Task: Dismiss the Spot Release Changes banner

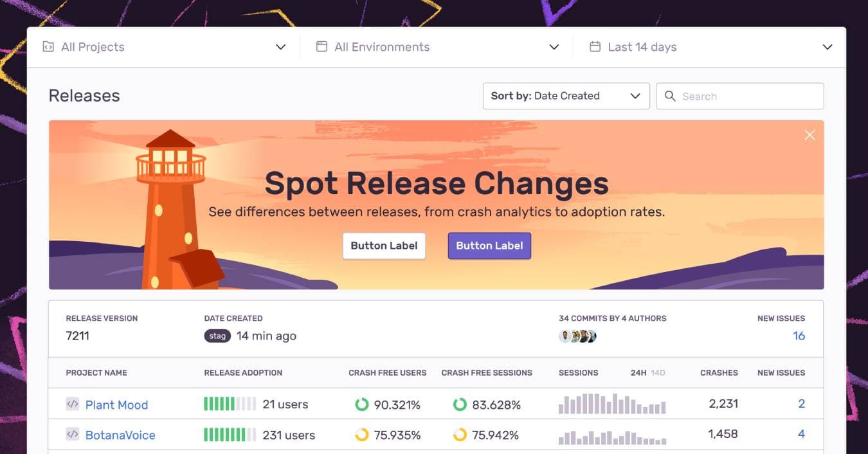Action: (x=809, y=134)
